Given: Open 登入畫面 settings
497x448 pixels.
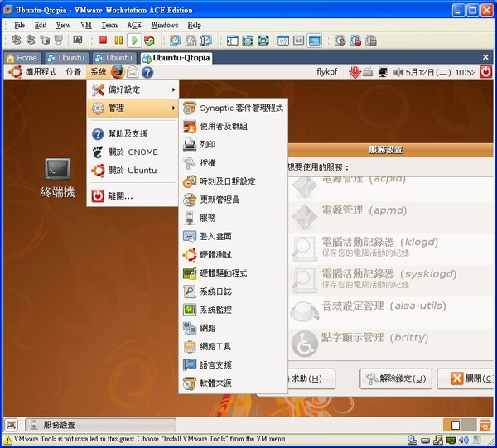Looking at the screenshot, I should pyautogui.click(x=234, y=236).
